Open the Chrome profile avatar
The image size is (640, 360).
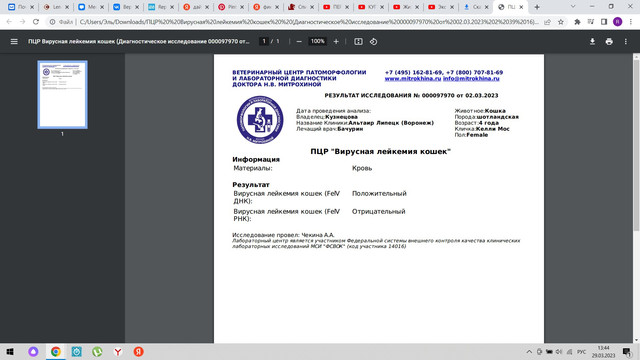(618, 22)
